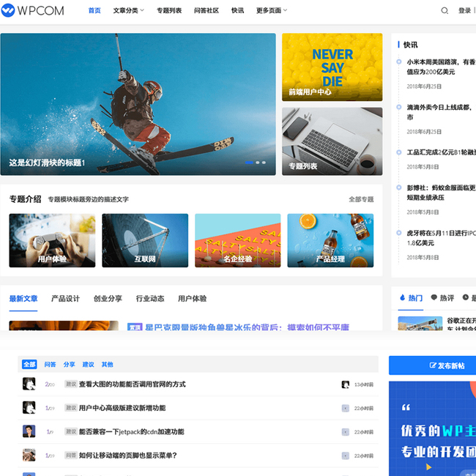Open the search magnifier icon

tap(445, 11)
